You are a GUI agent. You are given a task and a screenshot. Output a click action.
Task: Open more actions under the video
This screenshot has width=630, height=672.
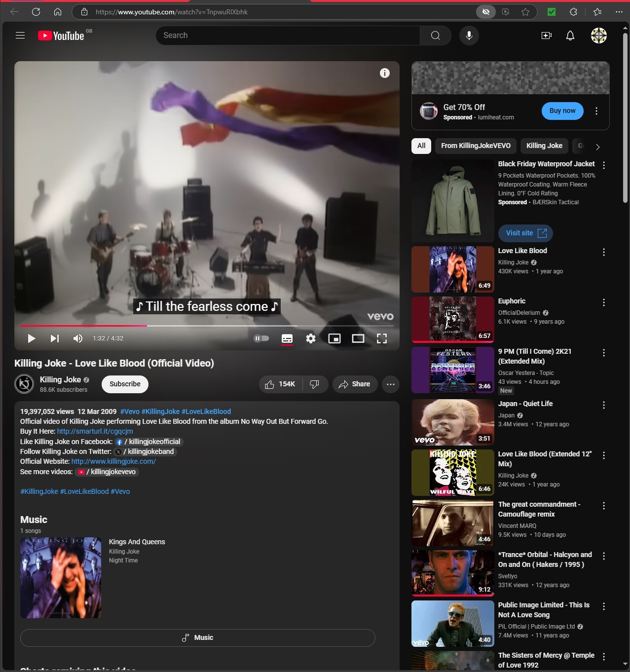391,384
